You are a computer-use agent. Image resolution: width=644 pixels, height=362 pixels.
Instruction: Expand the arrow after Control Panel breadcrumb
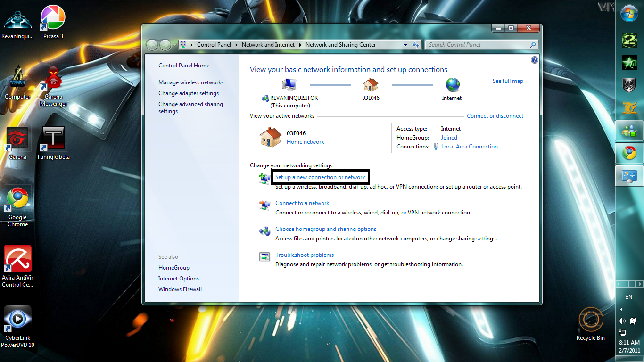pyautogui.click(x=237, y=45)
